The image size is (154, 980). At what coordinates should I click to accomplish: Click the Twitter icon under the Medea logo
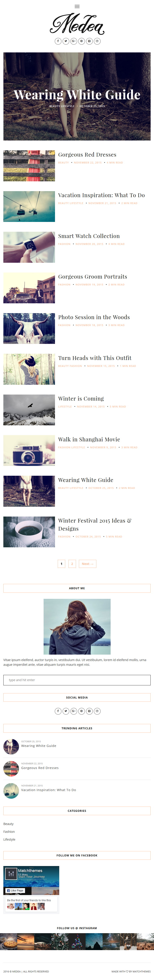(x=66, y=41)
